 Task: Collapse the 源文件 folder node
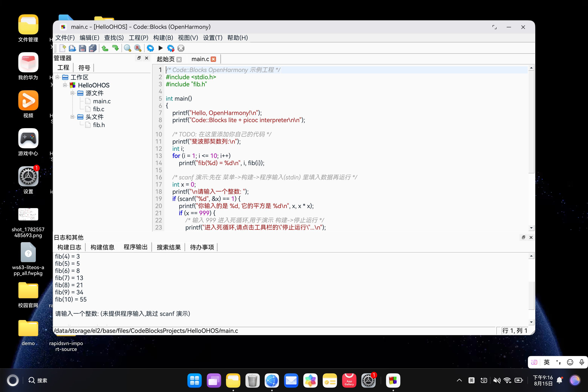click(x=72, y=93)
